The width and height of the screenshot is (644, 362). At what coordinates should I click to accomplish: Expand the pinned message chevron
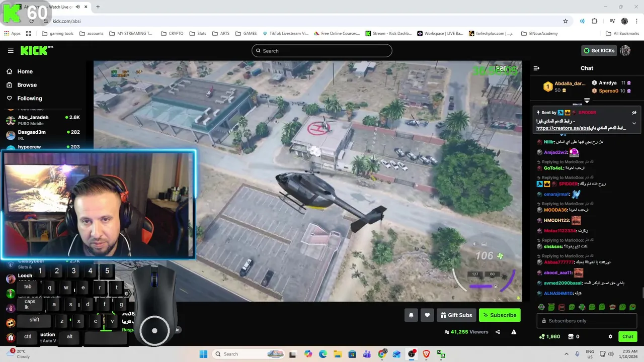(634, 123)
